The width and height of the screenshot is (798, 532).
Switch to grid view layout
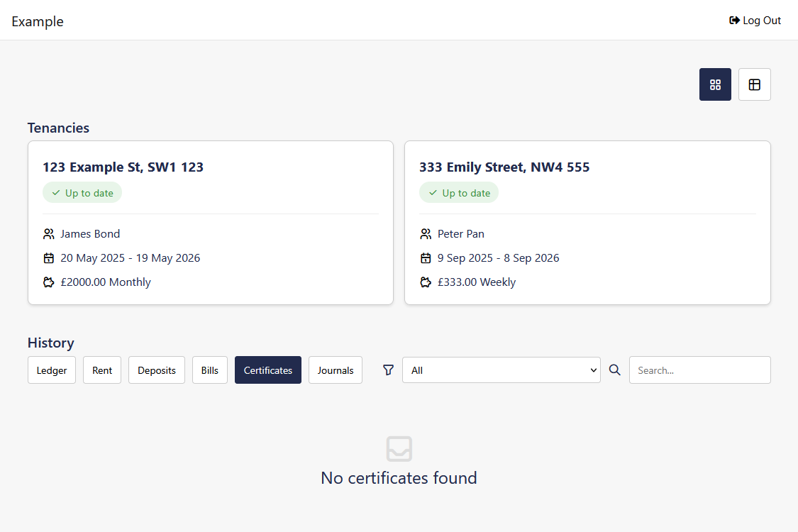pyautogui.click(x=715, y=84)
